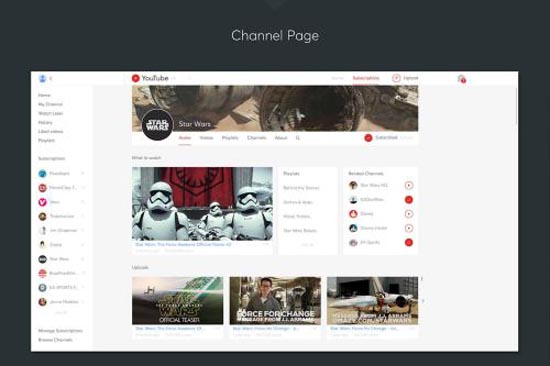Expand the chevron next to top-left avatar
Screen dimensions: 550x366
click(51, 79)
